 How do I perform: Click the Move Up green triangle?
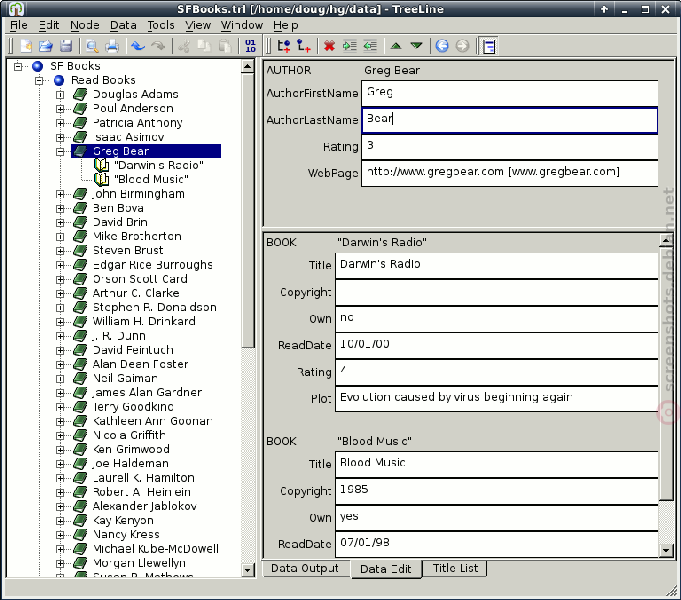pos(396,46)
